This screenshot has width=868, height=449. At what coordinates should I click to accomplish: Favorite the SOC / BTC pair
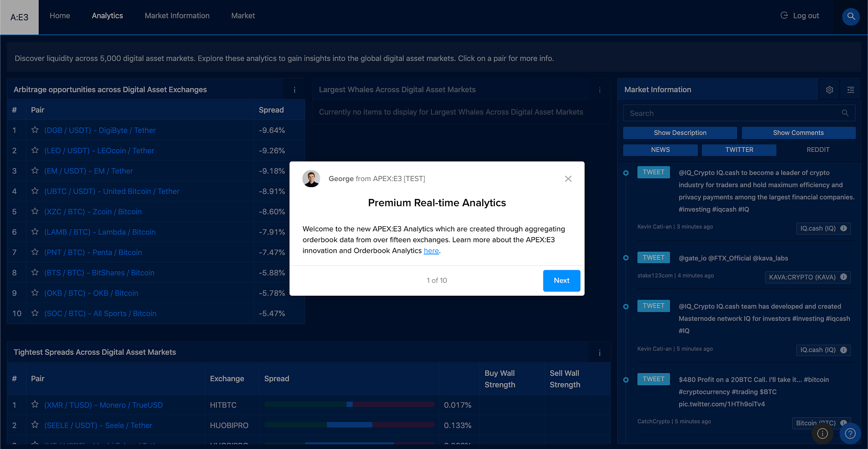[x=35, y=313]
